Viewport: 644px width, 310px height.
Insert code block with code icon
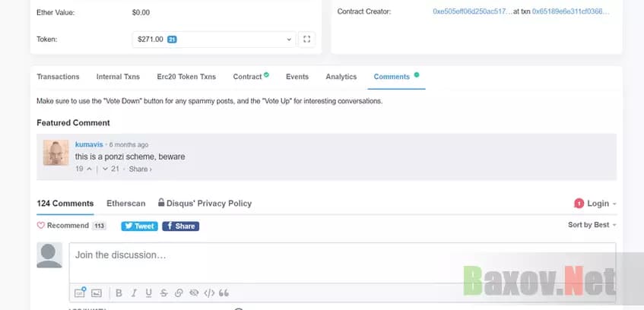click(209, 293)
